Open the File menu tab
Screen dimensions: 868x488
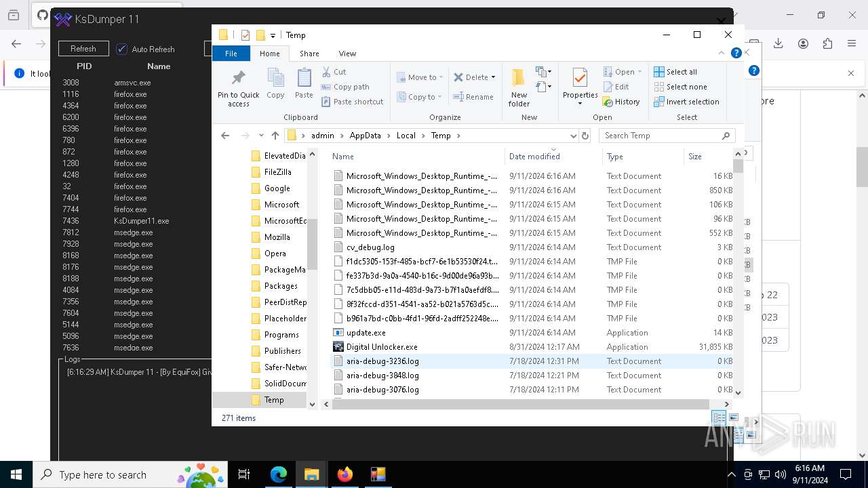click(x=231, y=54)
